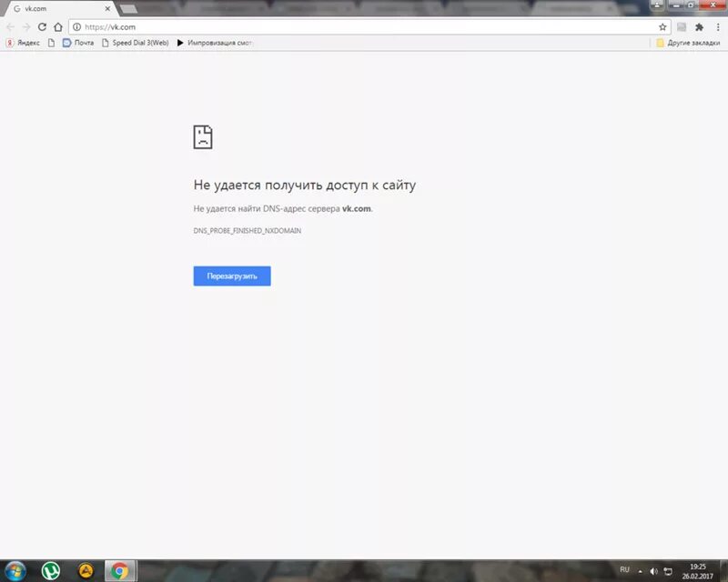Open the Почта bookmark
The height and width of the screenshot is (582, 728).
click(78, 43)
